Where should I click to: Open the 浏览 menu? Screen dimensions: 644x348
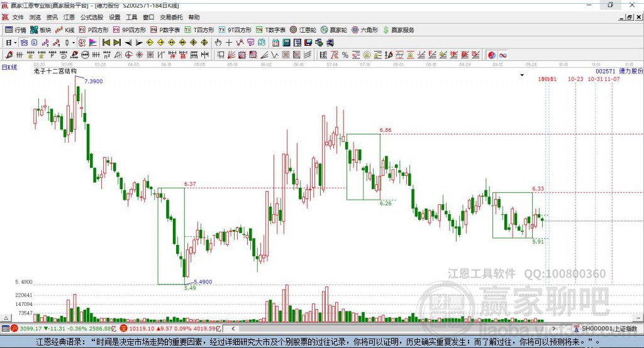(x=35, y=17)
